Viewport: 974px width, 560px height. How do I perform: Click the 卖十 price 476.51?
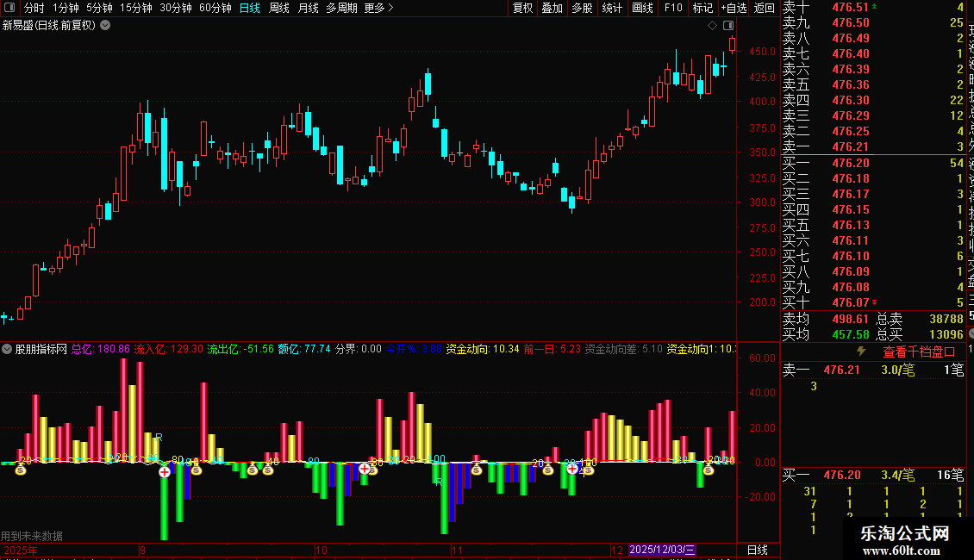[x=851, y=7]
